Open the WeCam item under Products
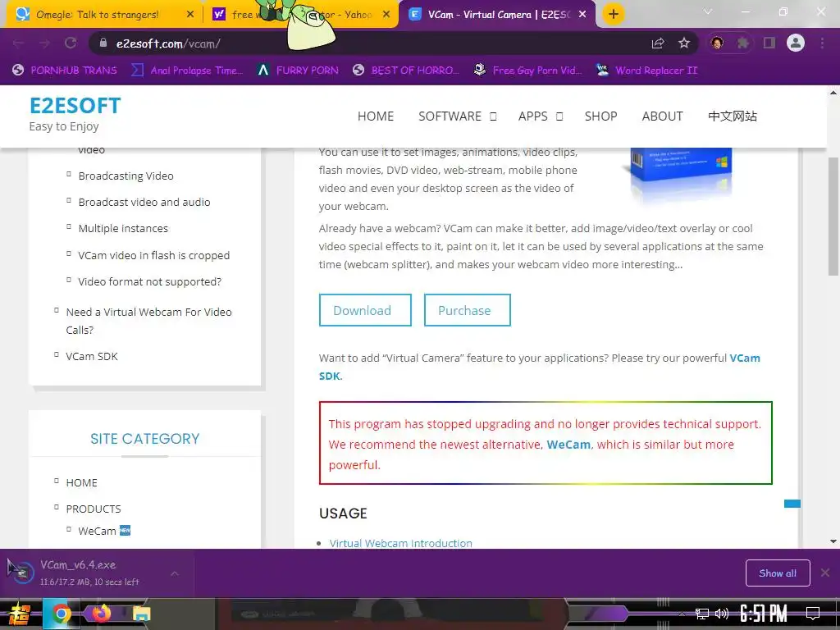This screenshot has height=630, width=840. coord(97,531)
